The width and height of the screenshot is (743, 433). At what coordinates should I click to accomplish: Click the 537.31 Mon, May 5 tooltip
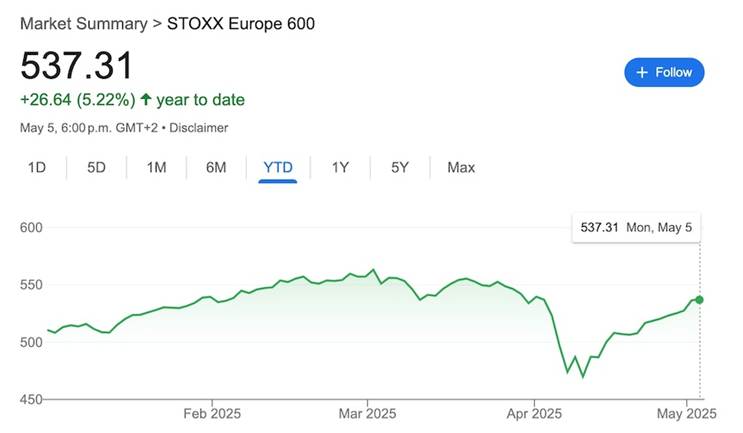[636, 228]
